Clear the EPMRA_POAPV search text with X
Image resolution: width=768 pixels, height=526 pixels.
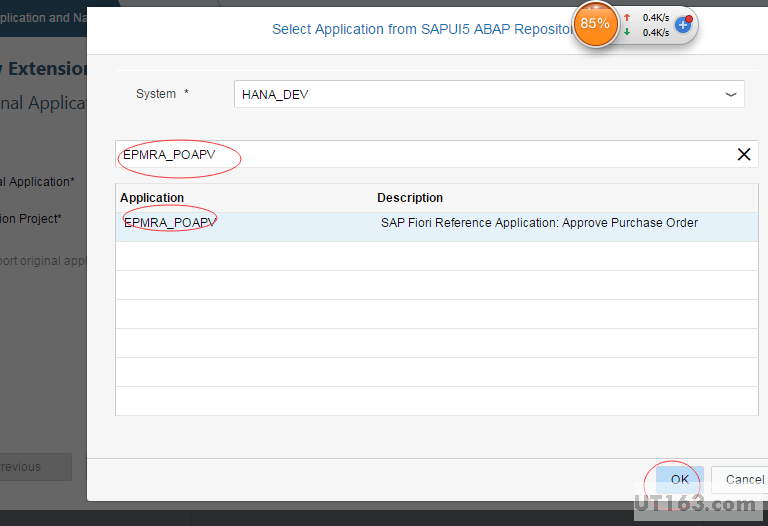coord(743,154)
